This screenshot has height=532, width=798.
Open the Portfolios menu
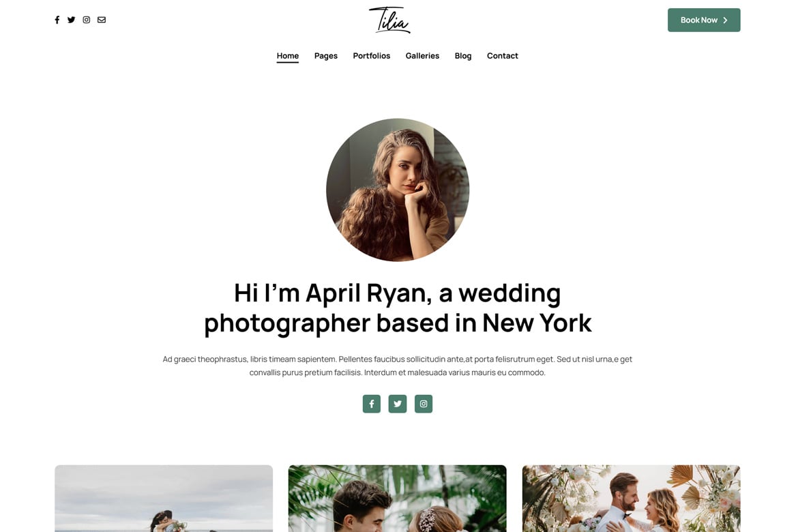click(372, 56)
